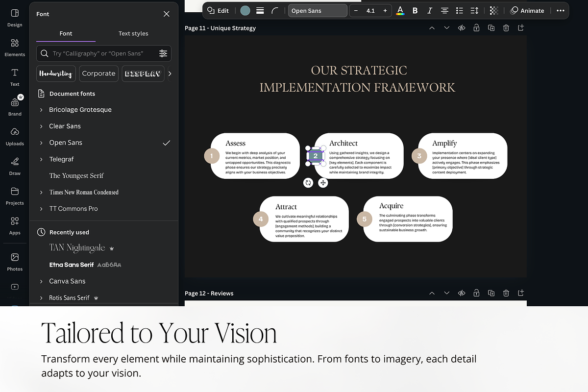Image resolution: width=588 pixels, height=392 pixels.
Task: Select the Corporate font category chip
Action: pos(98,73)
